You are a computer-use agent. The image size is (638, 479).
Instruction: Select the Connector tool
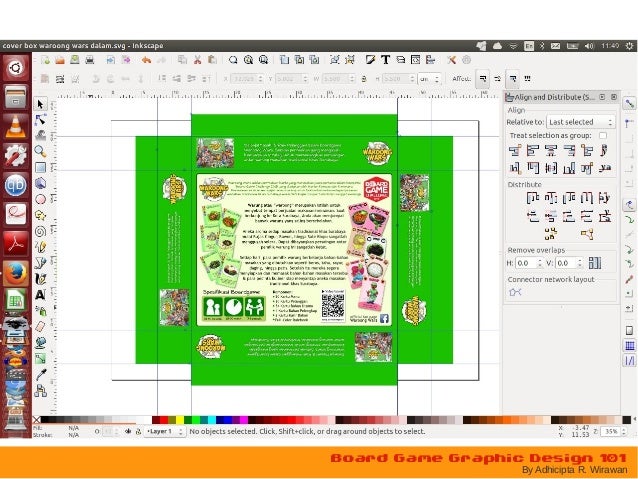pos(40,391)
